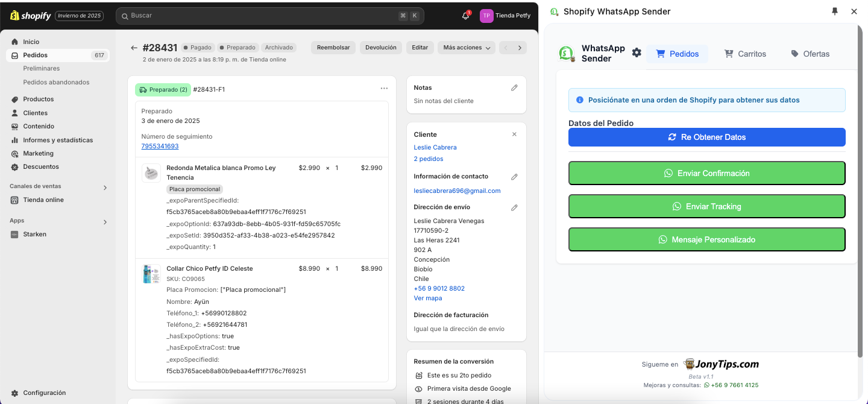This screenshot has width=868, height=404.
Task: Click the Clientes person icon in the sidebar
Action: pyautogui.click(x=14, y=113)
